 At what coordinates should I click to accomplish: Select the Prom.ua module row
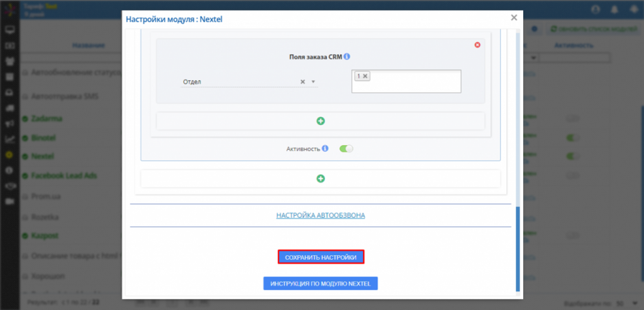tap(46, 197)
